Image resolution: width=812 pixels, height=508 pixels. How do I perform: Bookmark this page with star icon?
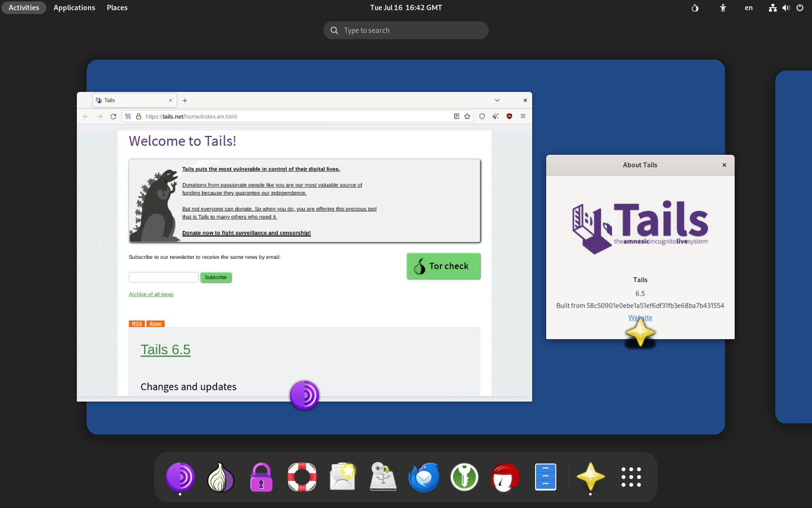coord(467,117)
